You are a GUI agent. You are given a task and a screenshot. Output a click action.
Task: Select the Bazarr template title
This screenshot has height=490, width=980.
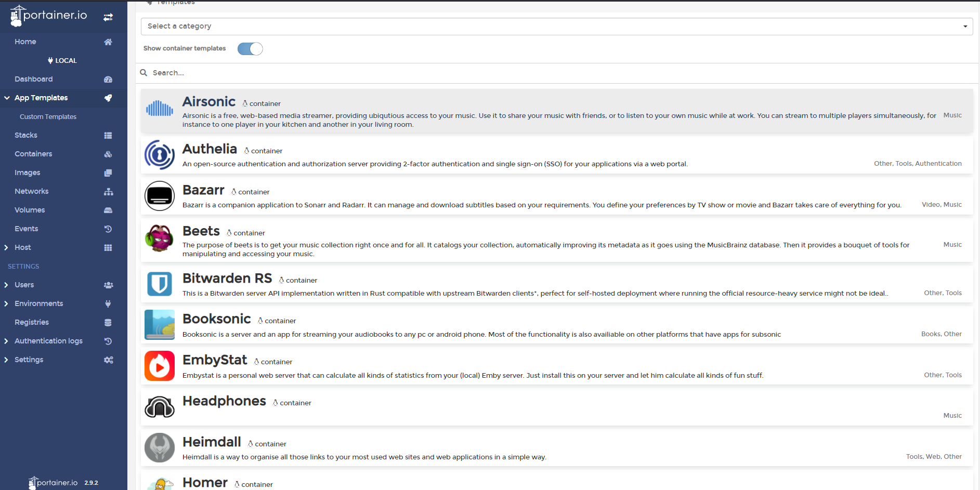203,190
